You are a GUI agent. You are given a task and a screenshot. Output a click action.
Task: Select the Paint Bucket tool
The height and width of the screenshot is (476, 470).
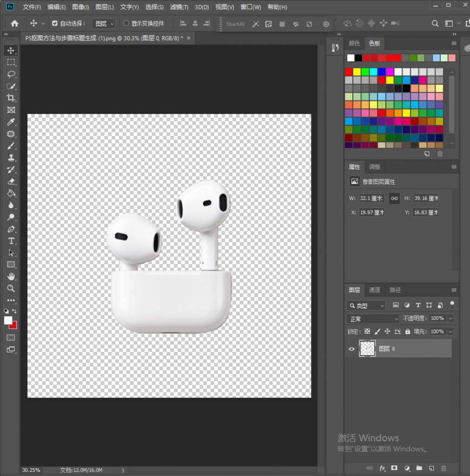[11, 193]
